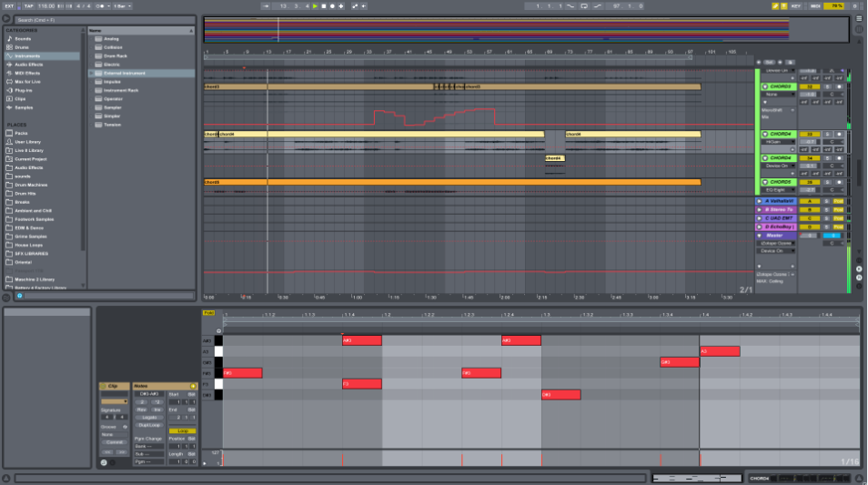Adjust CHORD3 volume slider -1.0
The width and height of the screenshot is (868, 485).
coord(810,95)
